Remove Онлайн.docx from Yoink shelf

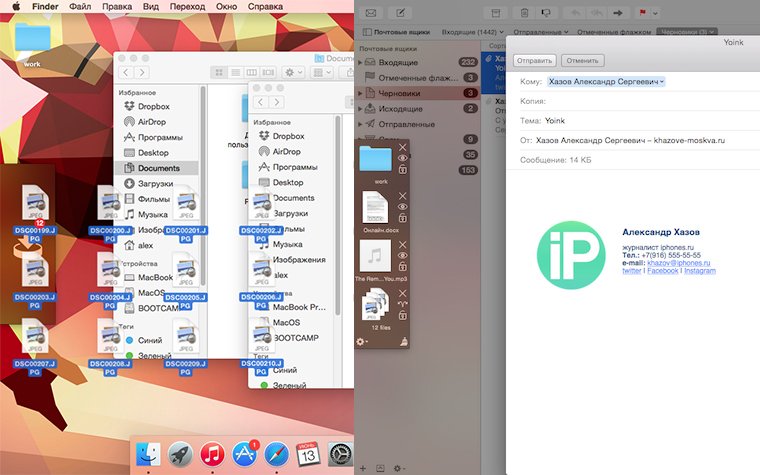[402, 196]
